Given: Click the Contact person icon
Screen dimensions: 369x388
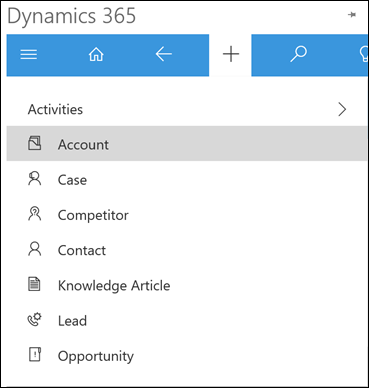Looking at the screenshot, I should click(34, 249).
